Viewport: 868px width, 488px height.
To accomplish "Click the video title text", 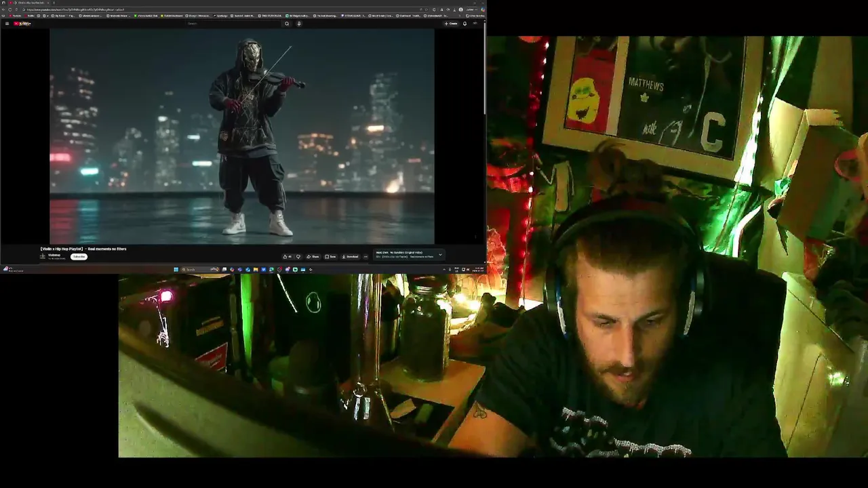I will click(x=83, y=249).
